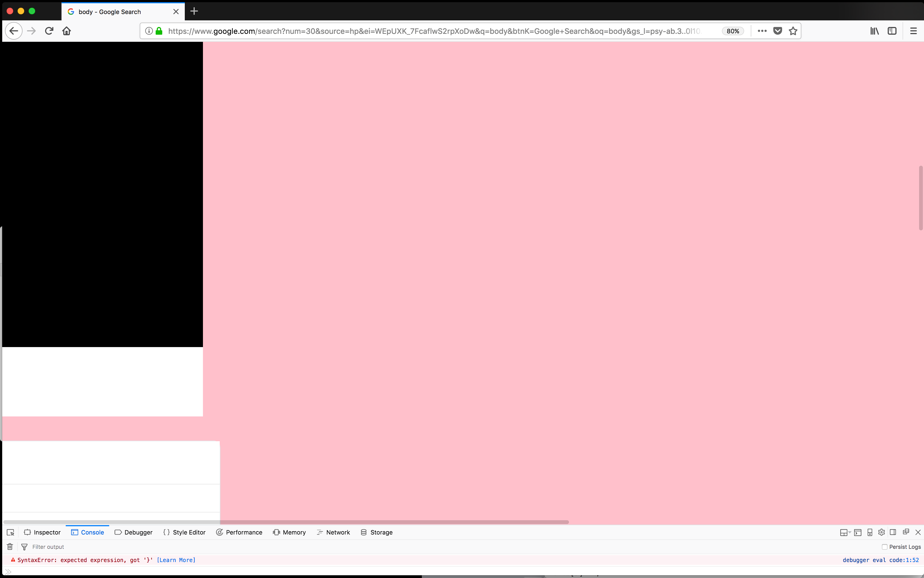Close the body - Google Search tab
The image size is (924, 578).
176,12
